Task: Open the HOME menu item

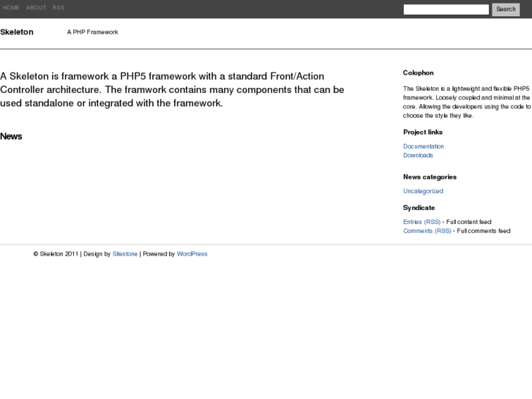Action: pos(11,8)
